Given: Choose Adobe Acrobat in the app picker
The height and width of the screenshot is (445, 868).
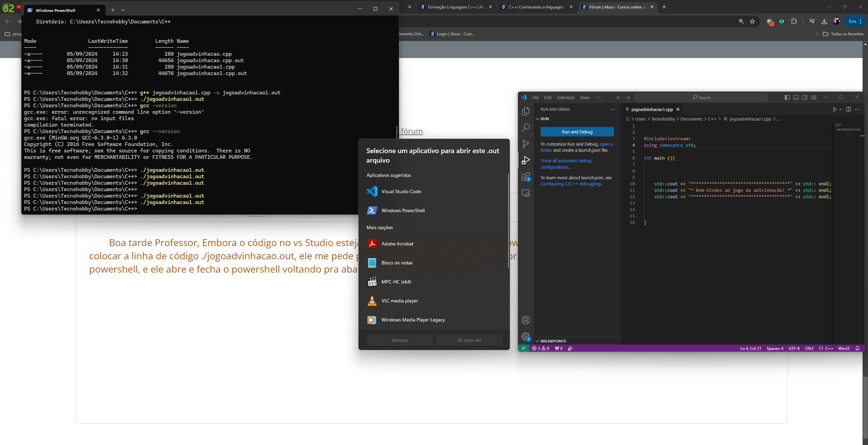Looking at the screenshot, I should click(x=434, y=244).
